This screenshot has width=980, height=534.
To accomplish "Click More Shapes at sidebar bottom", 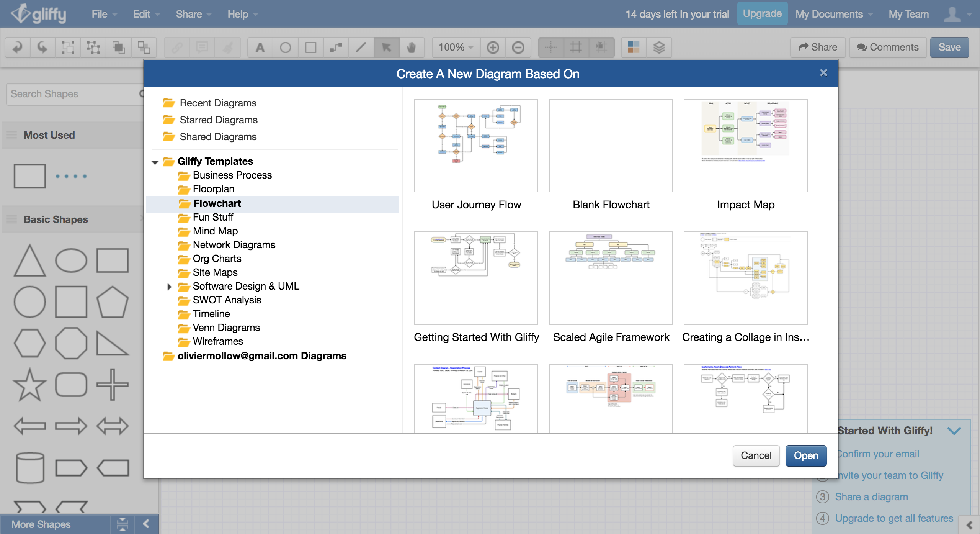I will [x=41, y=524].
